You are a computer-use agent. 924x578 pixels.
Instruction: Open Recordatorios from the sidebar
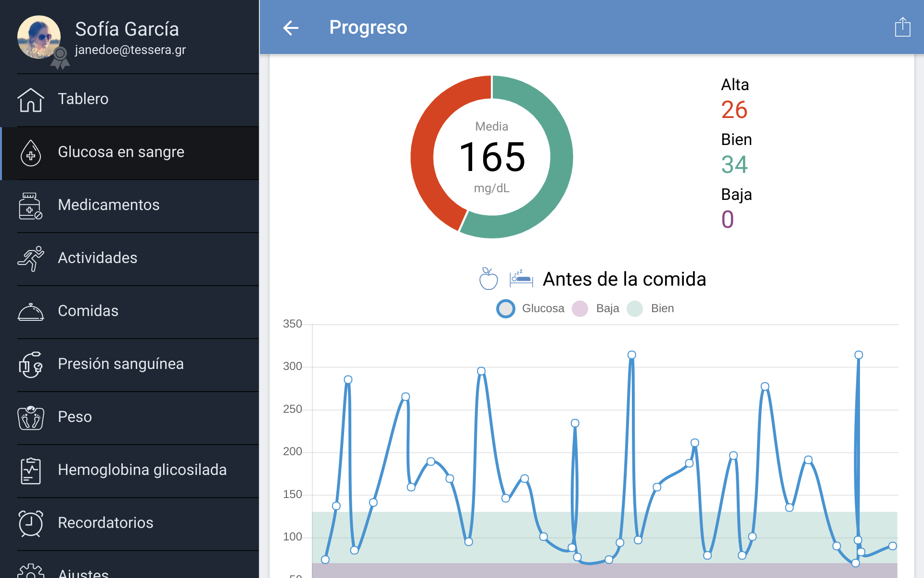(x=105, y=523)
